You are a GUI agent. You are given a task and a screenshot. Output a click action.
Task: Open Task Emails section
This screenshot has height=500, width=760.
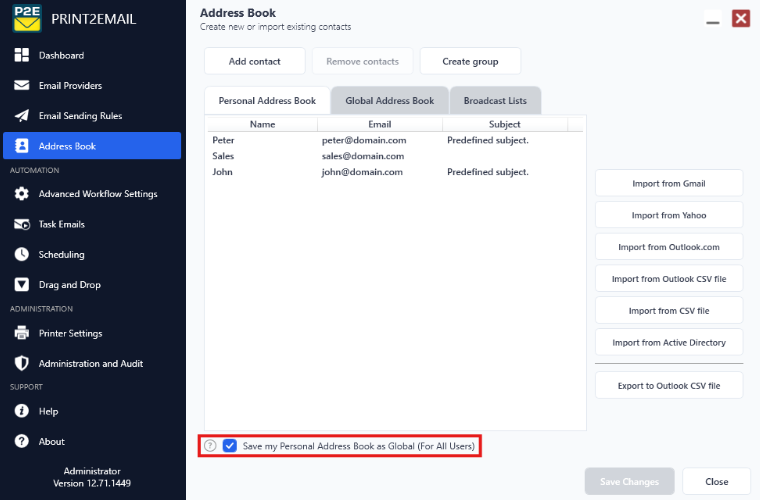pyautogui.click(x=62, y=224)
